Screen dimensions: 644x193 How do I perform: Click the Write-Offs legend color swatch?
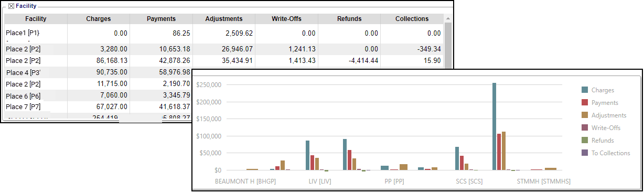pos(584,128)
